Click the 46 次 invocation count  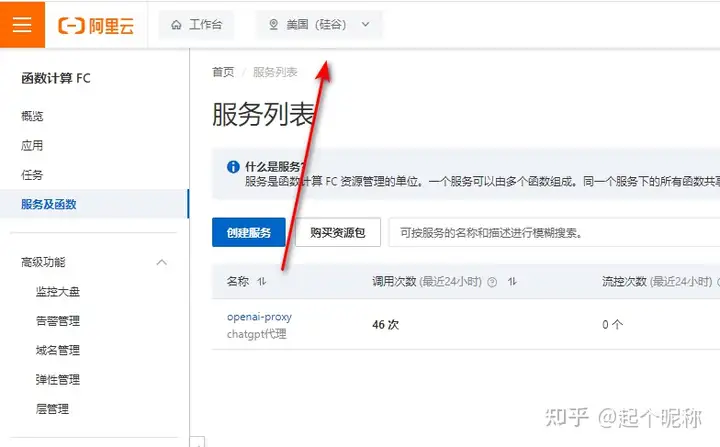tap(386, 325)
